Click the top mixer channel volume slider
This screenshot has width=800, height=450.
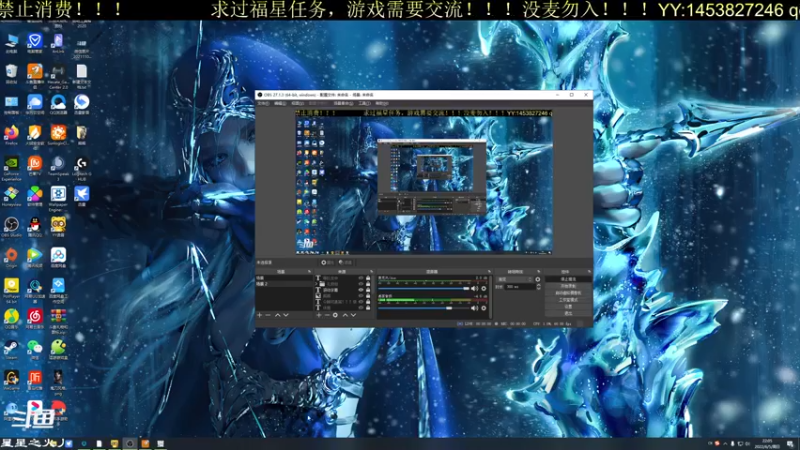423,289
